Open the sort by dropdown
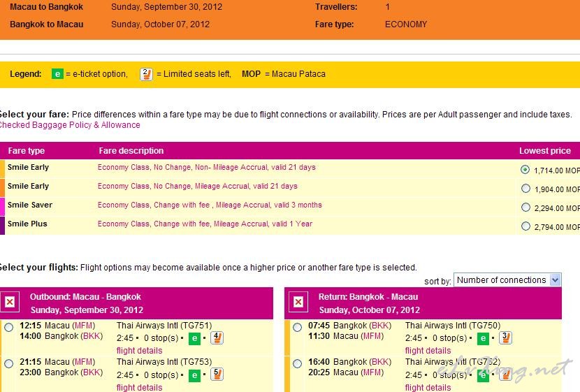 (x=507, y=280)
